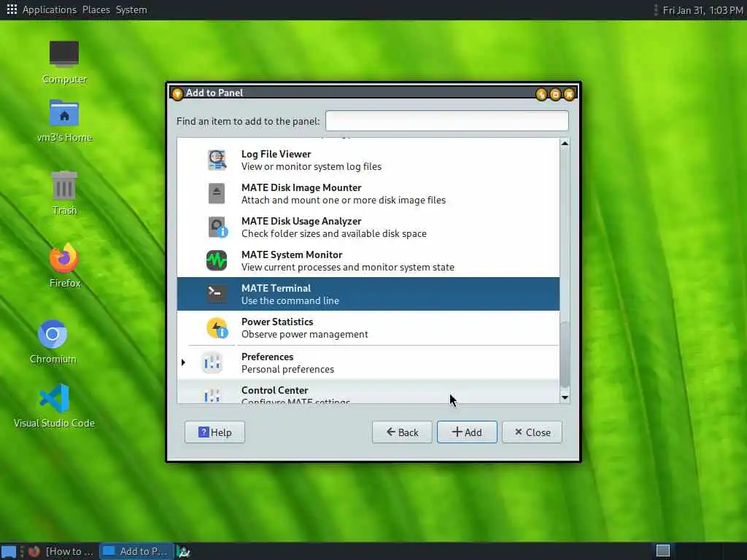Launch Firefox from the desktop
Screen dimensions: 747x560
(64, 257)
